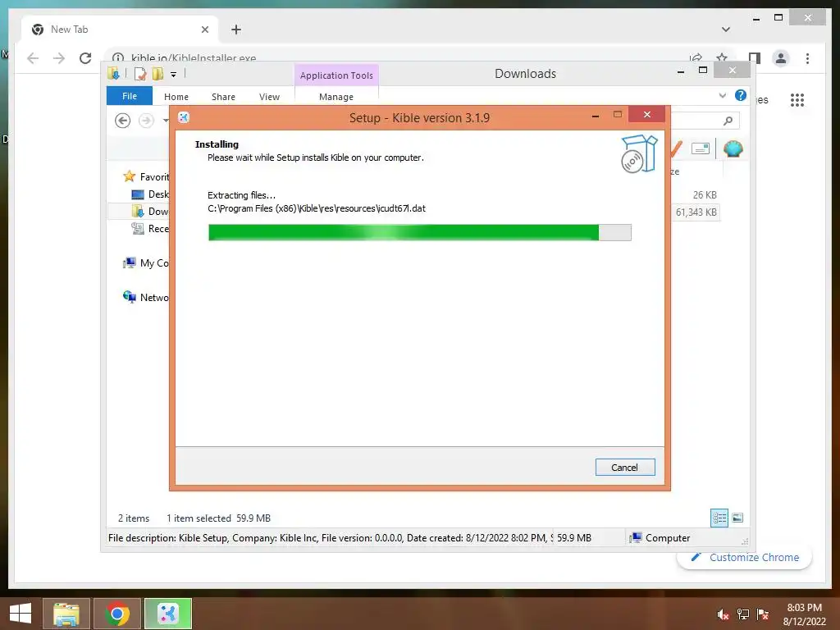Open the Share ribbon tab

tap(223, 97)
